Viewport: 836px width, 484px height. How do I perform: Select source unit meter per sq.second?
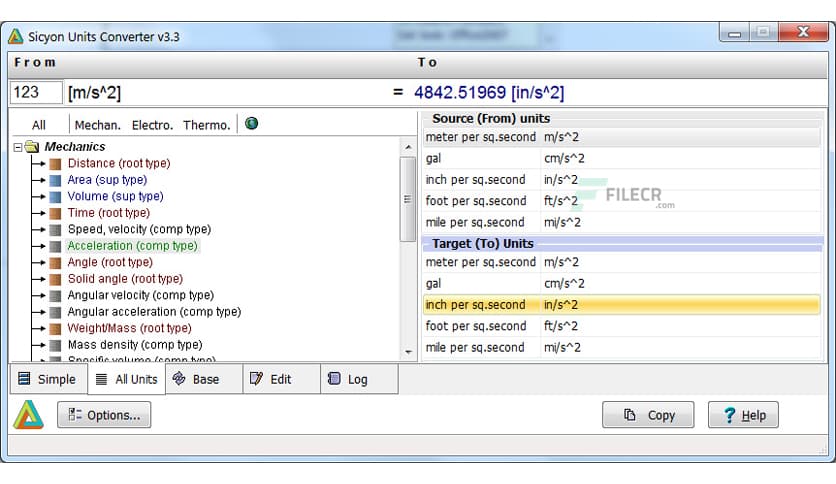tap(622, 137)
